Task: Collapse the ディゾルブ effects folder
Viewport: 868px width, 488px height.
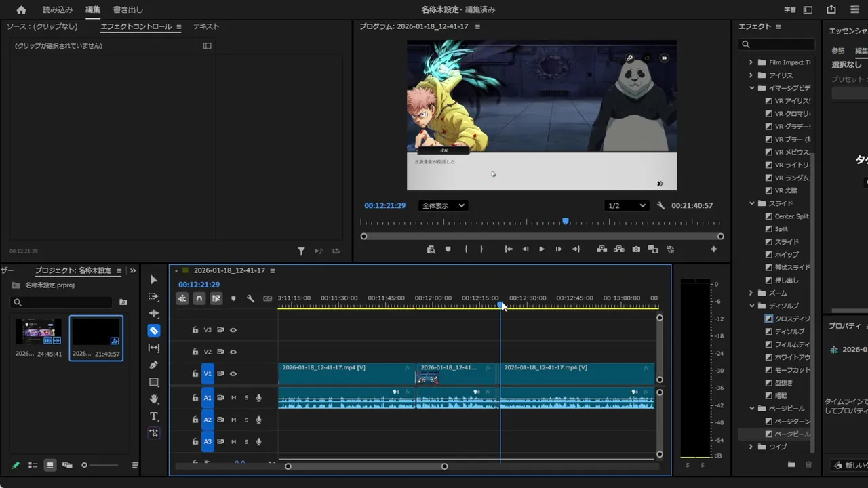Action: pyautogui.click(x=751, y=306)
